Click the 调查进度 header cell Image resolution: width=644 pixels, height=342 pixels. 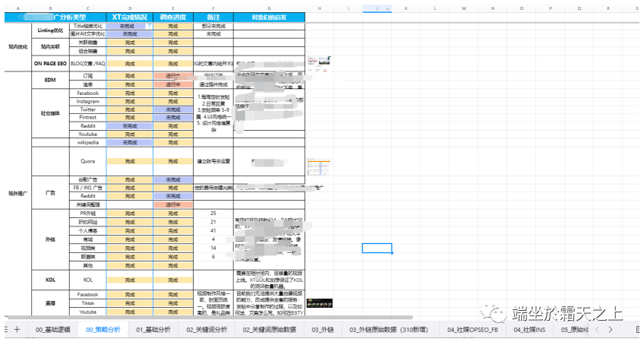click(173, 17)
